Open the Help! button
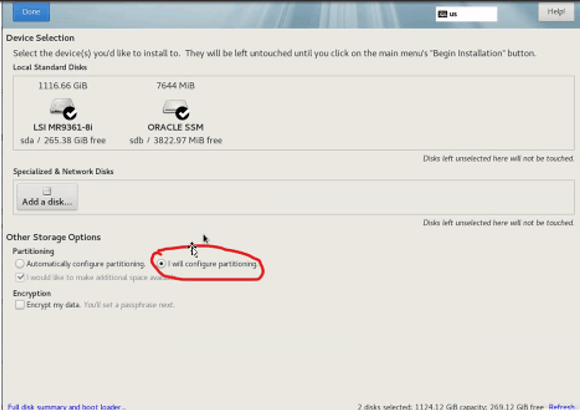The height and width of the screenshot is (410, 580). [556, 12]
